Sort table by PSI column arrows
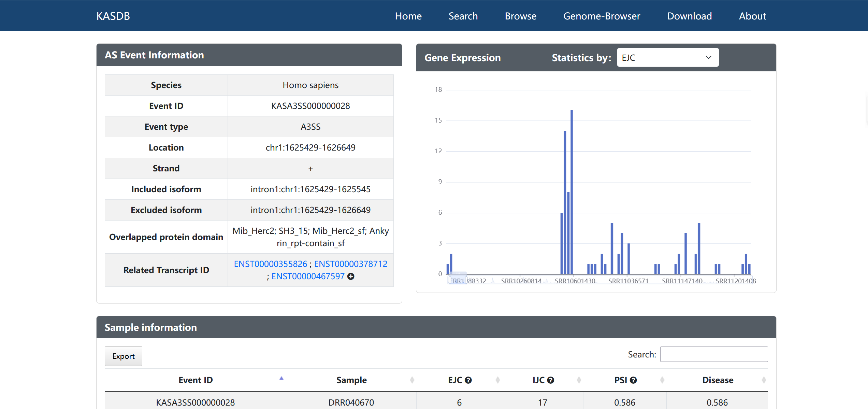 point(662,380)
